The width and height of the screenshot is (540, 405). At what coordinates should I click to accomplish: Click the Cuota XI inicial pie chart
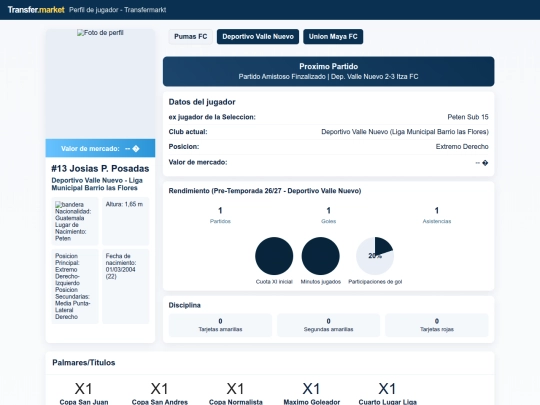click(274, 256)
